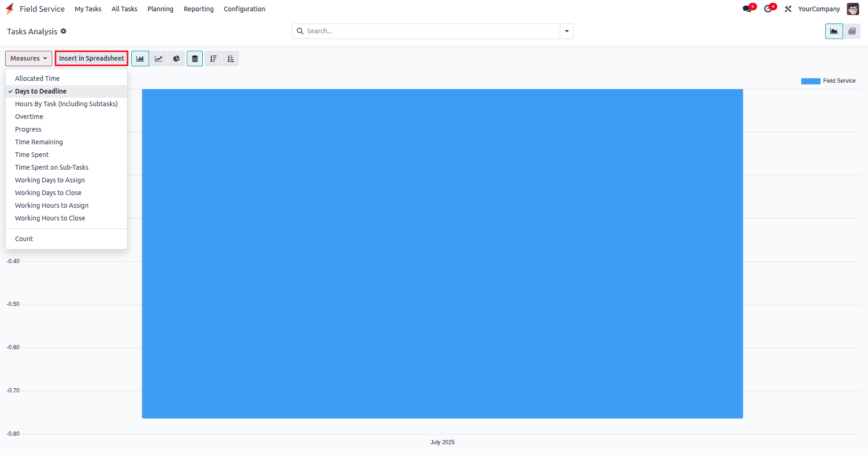Sort chart in ascending order

[231, 59]
